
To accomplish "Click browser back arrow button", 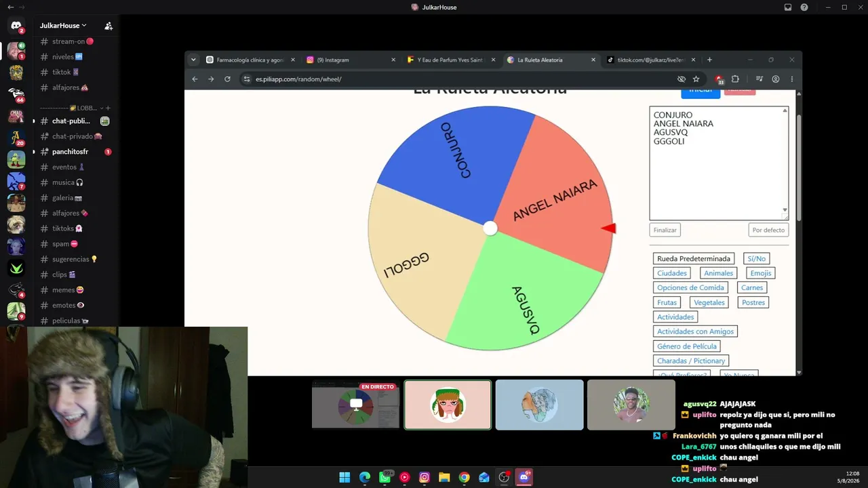I will click(x=195, y=79).
